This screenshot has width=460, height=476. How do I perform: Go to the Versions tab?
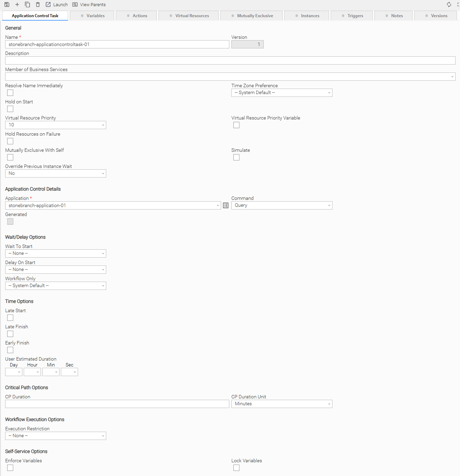tap(436, 16)
